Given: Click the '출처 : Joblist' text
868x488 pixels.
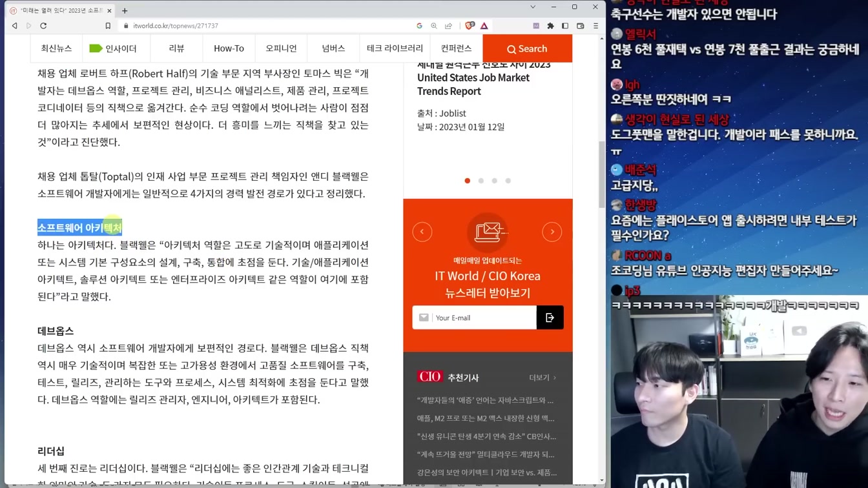Looking at the screenshot, I should click(442, 114).
